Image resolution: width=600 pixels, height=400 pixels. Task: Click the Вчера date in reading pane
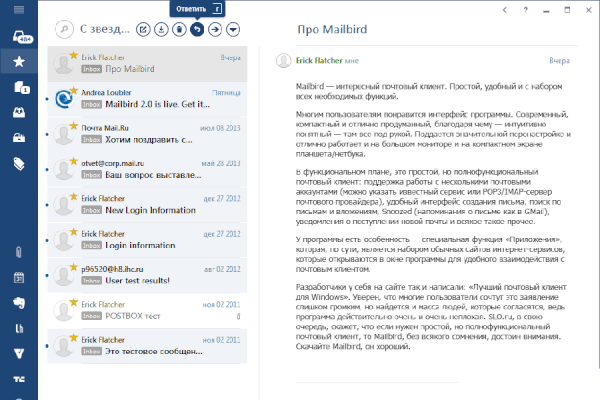click(559, 60)
